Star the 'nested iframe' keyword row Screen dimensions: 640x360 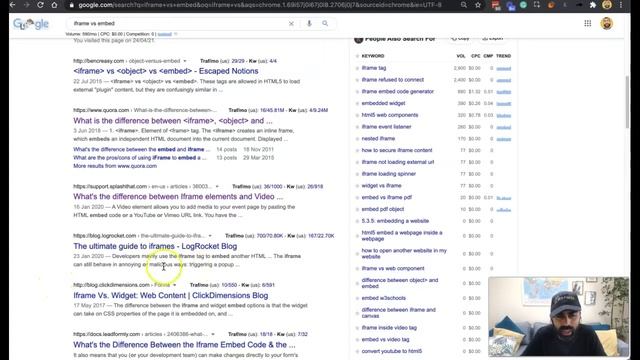click(357, 139)
